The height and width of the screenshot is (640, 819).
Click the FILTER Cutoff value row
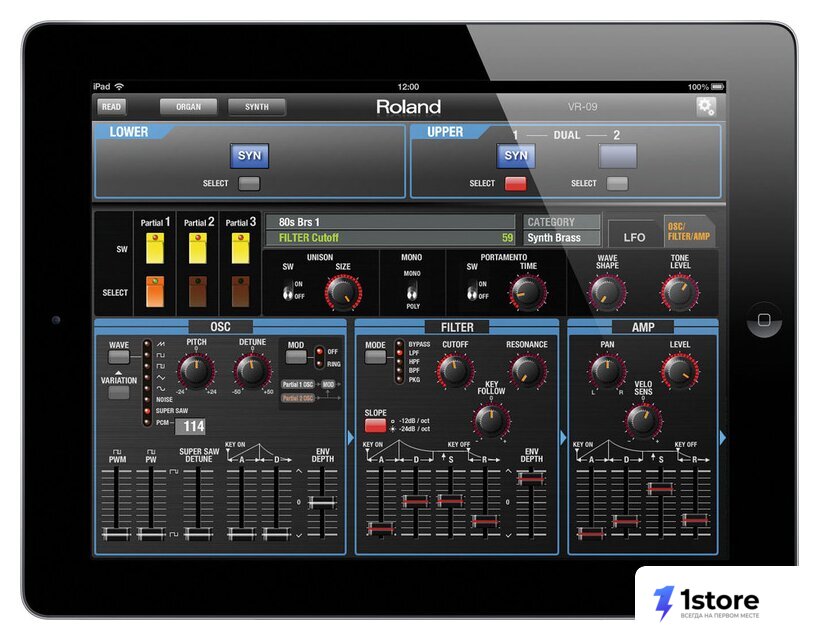(391, 238)
